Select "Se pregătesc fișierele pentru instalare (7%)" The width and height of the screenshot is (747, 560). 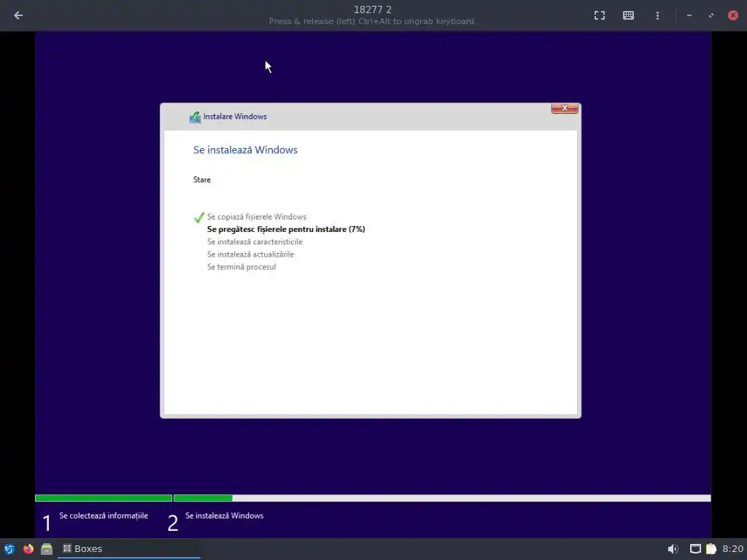tap(286, 229)
